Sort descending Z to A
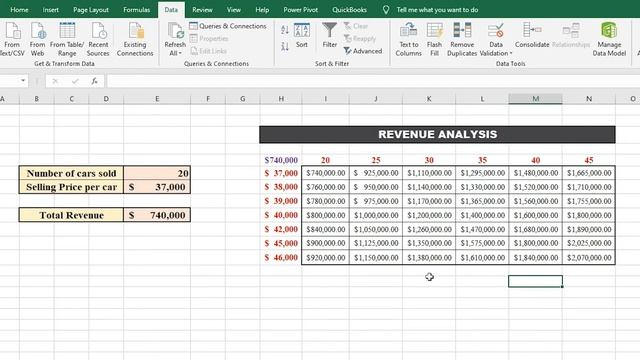 (285, 46)
